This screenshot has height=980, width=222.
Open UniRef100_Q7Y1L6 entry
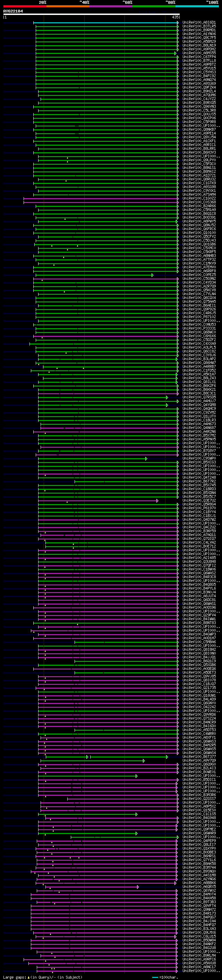click(199, 860)
